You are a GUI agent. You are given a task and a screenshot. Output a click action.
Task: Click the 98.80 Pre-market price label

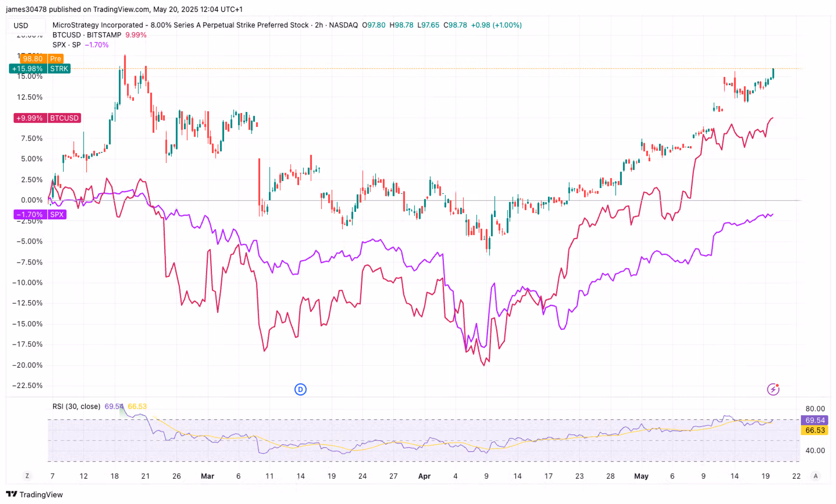coord(42,58)
